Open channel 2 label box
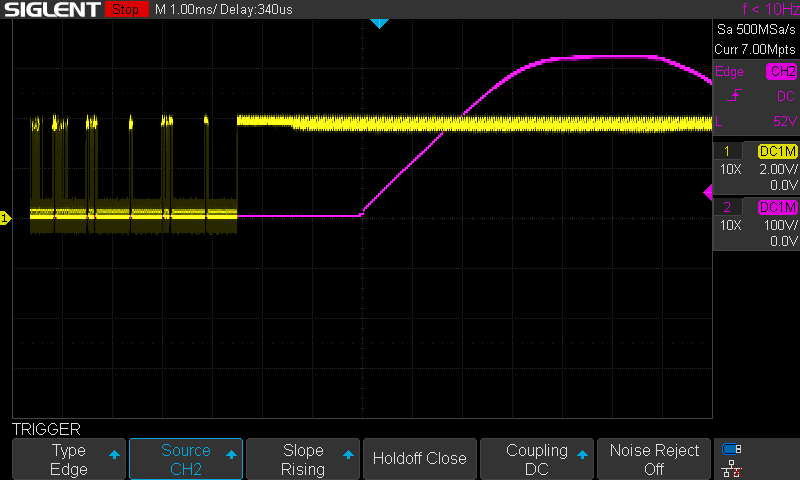Image resolution: width=800 pixels, height=480 pixels. 727,207
